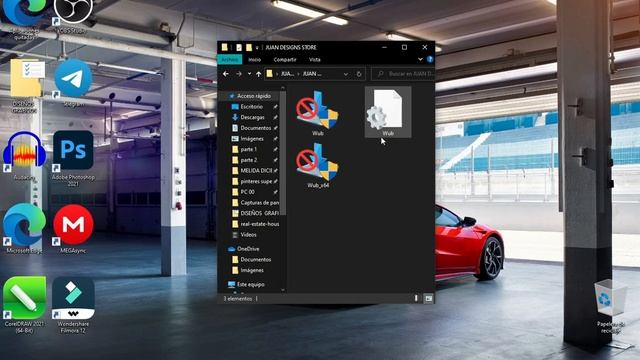Click the navigation pane scroll down arrow

(283, 290)
